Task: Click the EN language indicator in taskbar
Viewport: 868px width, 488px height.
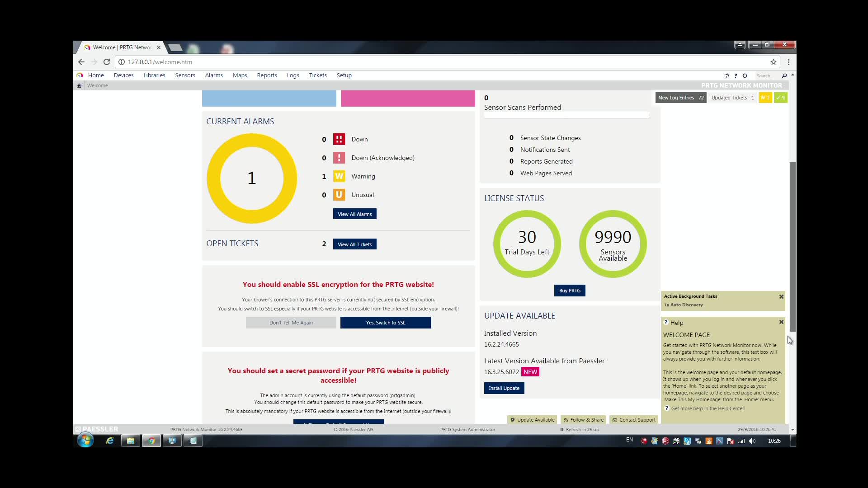Action: pos(629,440)
